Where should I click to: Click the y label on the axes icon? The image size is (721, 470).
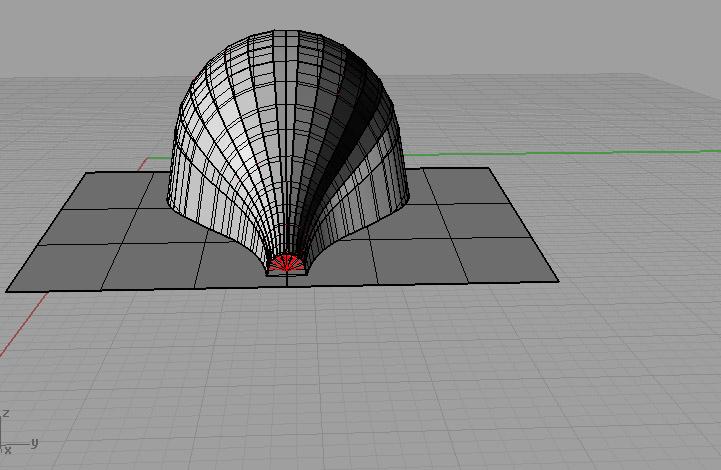point(35,442)
